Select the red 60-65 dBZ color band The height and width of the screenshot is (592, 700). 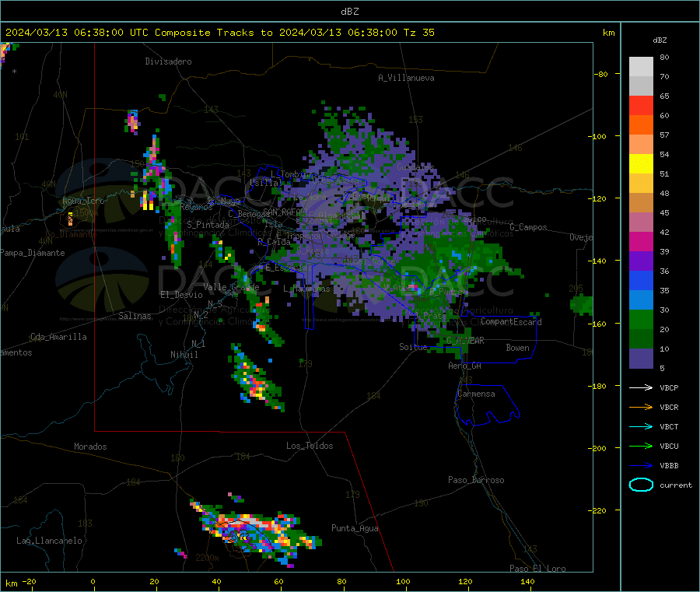click(641, 105)
